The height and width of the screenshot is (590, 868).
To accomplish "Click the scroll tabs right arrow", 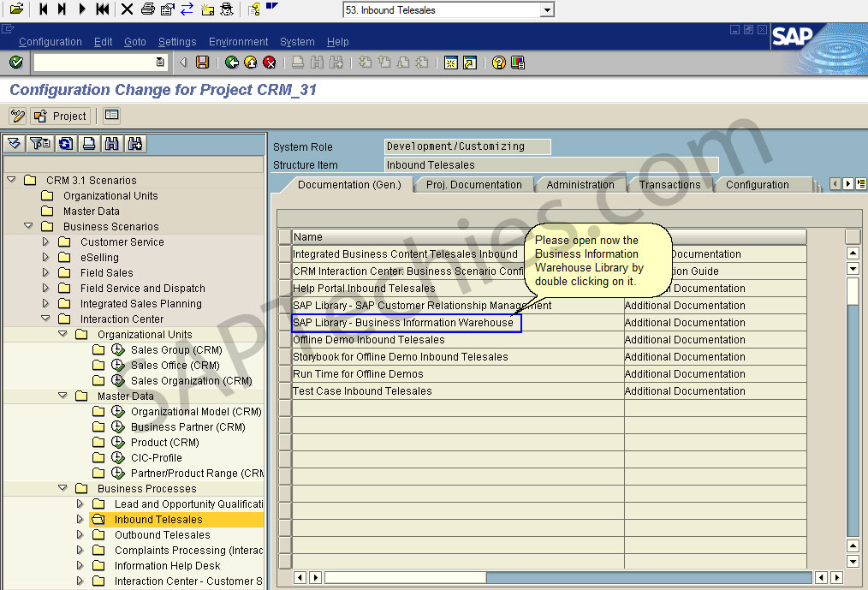I will 848,183.
